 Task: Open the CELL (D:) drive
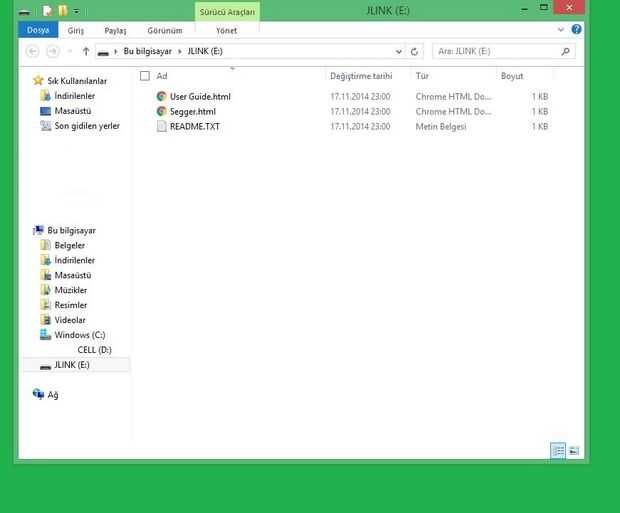pos(95,350)
